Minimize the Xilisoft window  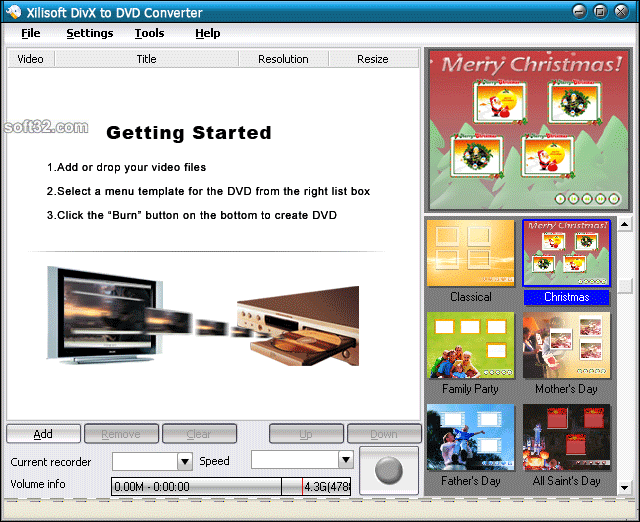[x=579, y=11]
